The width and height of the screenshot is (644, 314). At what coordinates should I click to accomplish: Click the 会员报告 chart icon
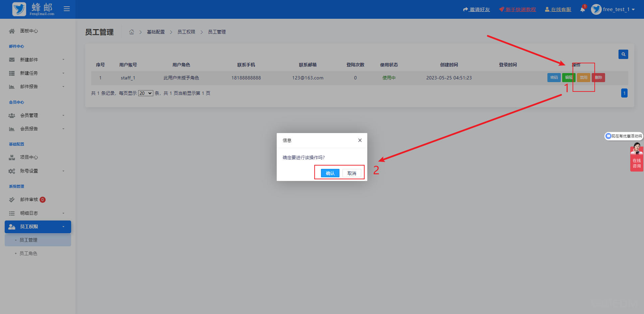12,129
